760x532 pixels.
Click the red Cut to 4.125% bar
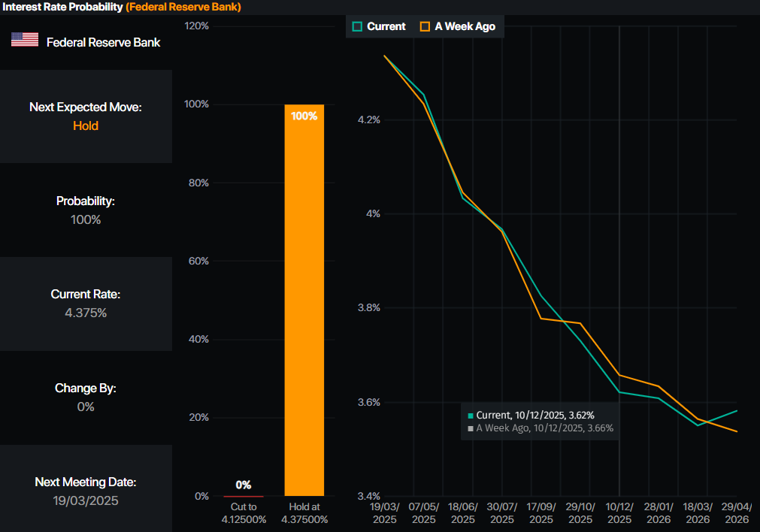[244, 496]
